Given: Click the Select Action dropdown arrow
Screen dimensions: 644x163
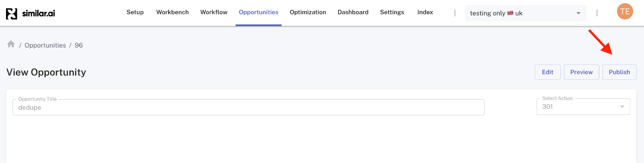Looking at the screenshot, I should (622, 107).
